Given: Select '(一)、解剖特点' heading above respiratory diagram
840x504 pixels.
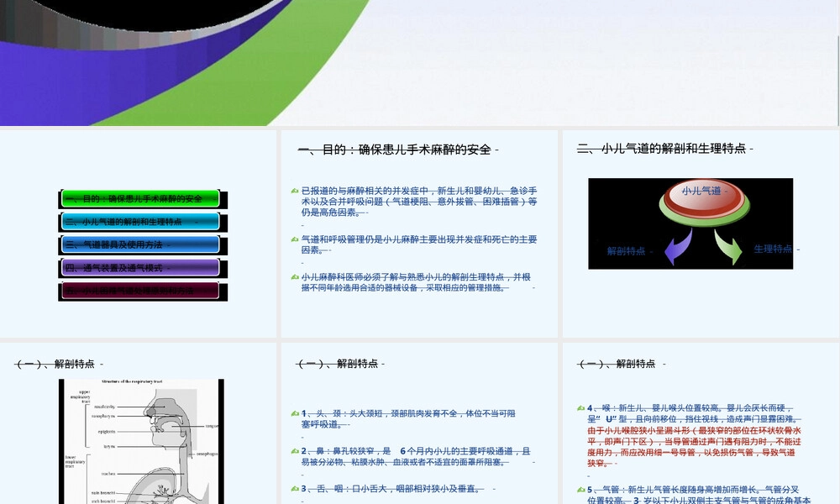Looking at the screenshot, I should tap(55, 365).
